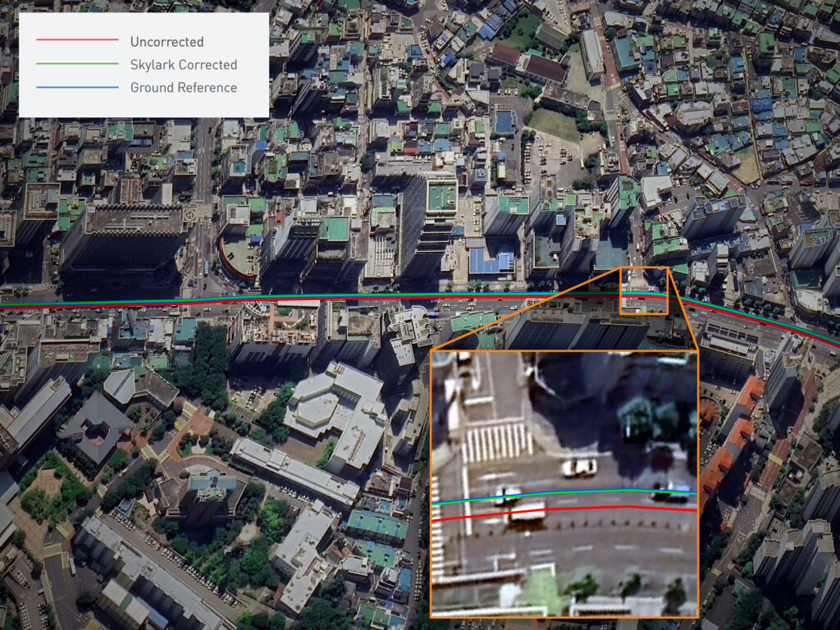Click the Uncorrected legend label

click(x=167, y=42)
